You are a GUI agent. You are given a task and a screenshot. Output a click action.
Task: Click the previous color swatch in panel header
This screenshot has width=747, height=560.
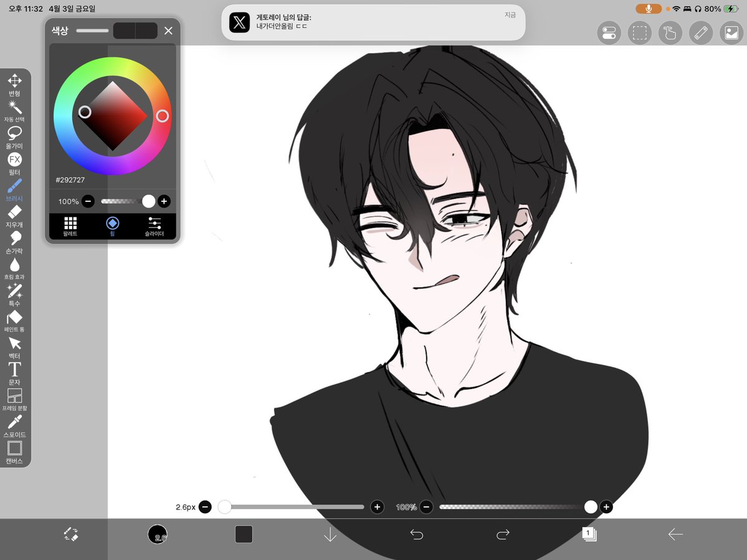click(147, 31)
